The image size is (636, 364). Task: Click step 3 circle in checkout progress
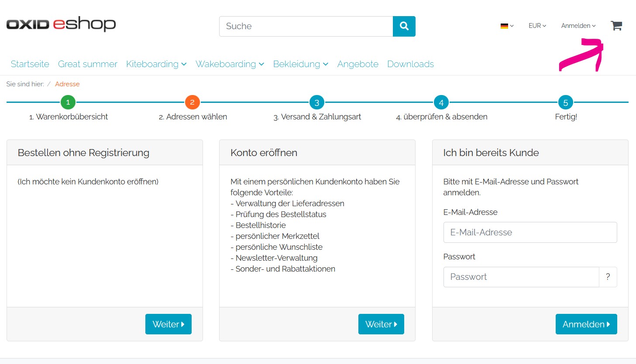tap(316, 102)
